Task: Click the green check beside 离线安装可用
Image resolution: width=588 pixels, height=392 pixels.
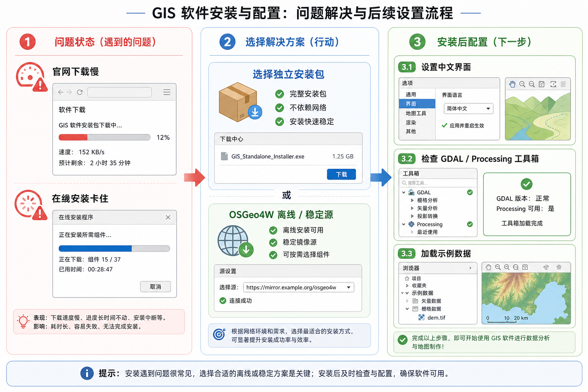Action: tap(273, 230)
